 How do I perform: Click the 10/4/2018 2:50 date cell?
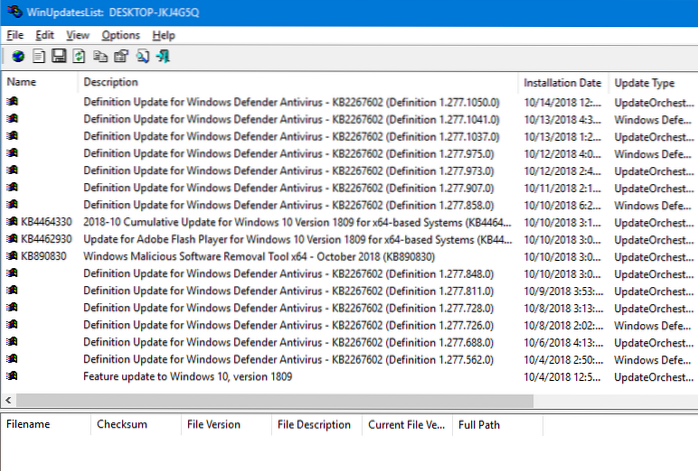point(563,360)
